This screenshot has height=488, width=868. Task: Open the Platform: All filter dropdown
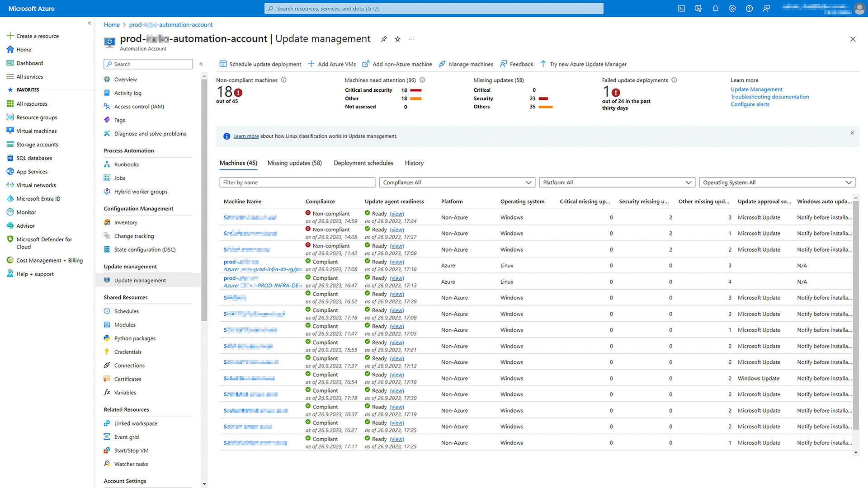[617, 182]
